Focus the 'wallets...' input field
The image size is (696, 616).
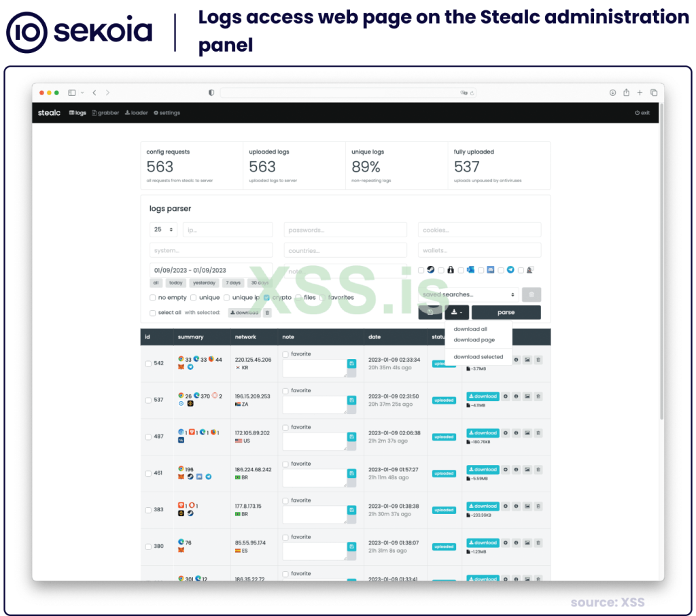479,250
